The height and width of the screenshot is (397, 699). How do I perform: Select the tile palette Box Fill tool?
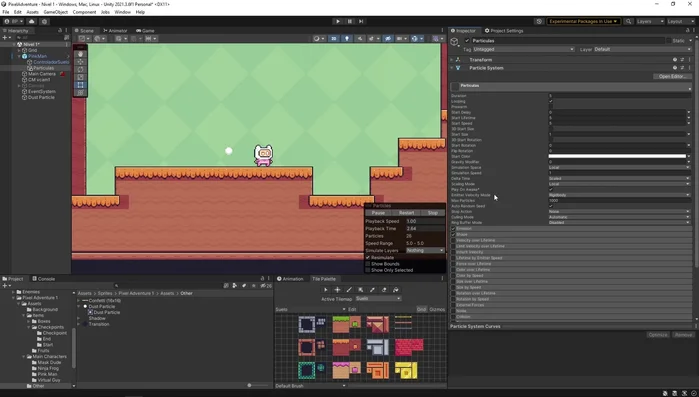pos(361,290)
